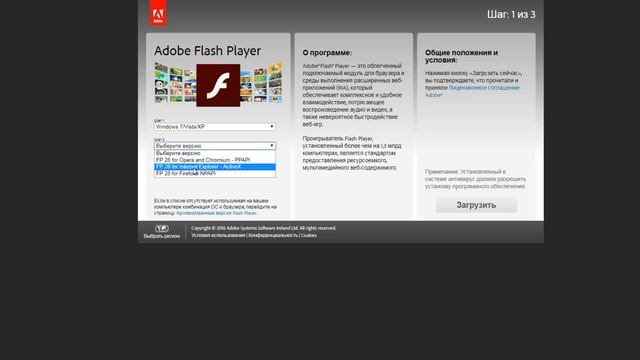
Task: Click the Adobe logo icon
Action: (x=158, y=13)
